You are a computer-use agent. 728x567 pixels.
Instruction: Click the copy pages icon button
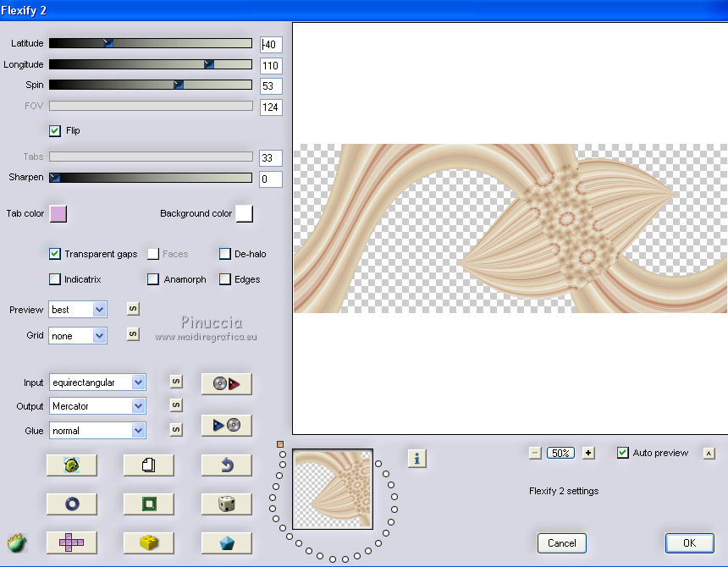(x=149, y=465)
